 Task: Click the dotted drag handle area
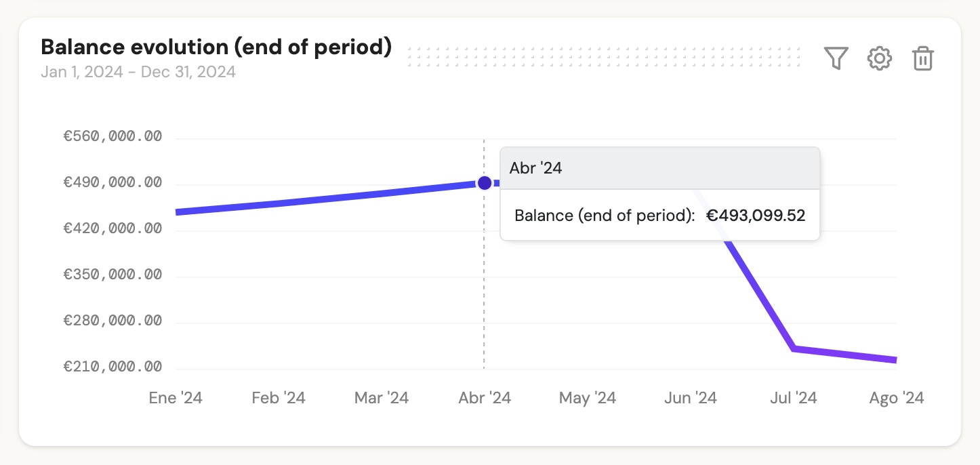pyautogui.click(x=603, y=57)
